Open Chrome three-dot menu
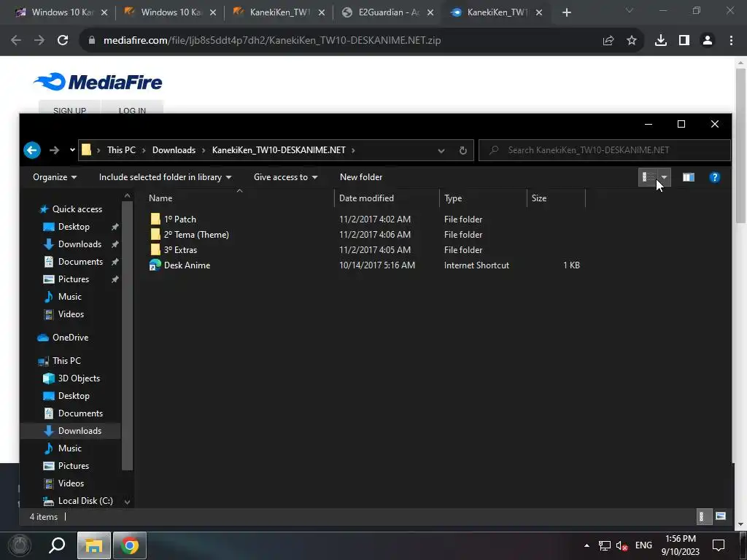 click(x=731, y=41)
